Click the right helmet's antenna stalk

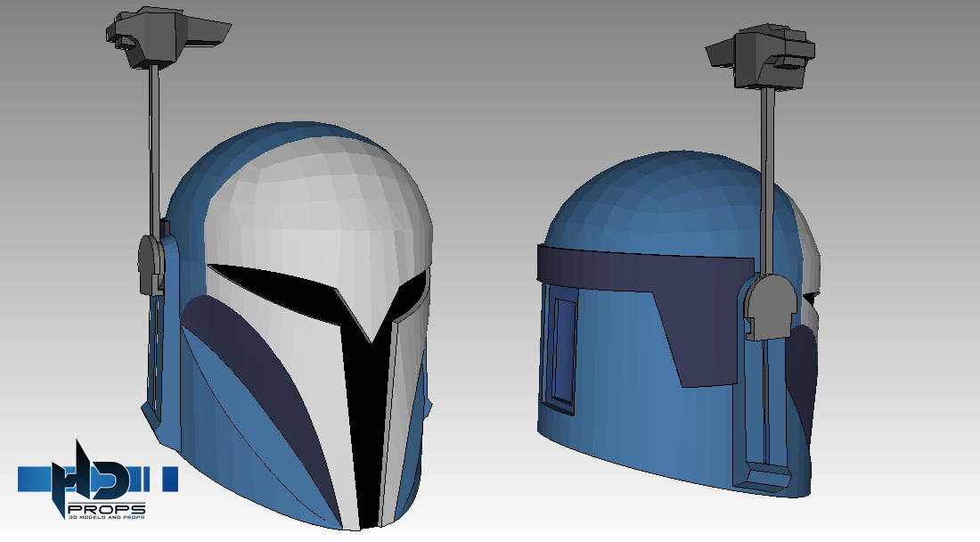(768, 181)
